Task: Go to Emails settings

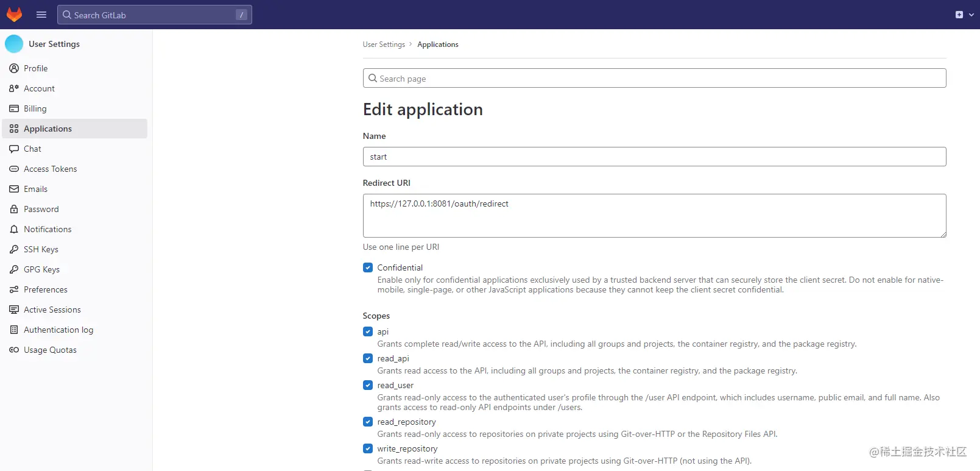Action: (75, 189)
